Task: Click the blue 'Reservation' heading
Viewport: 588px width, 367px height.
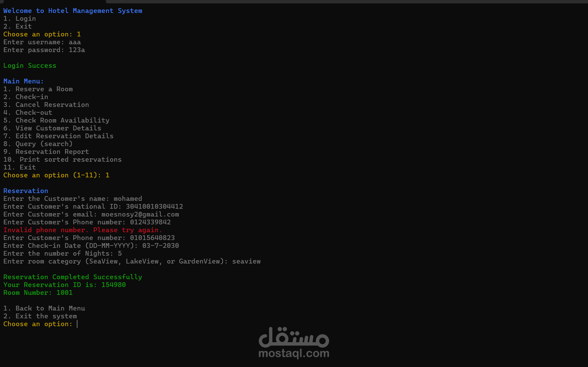Action: pyautogui.click(x=26, y=191)
